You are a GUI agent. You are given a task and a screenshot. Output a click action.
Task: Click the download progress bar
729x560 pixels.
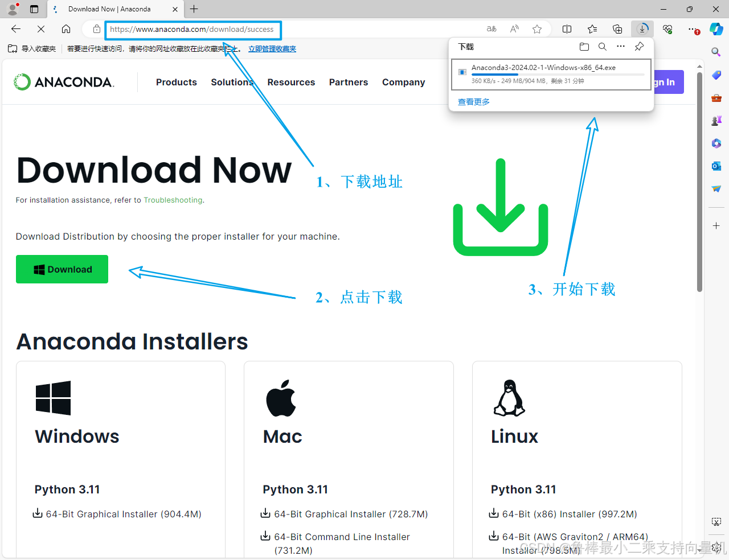pyautogui.click(x=558, y=75)
